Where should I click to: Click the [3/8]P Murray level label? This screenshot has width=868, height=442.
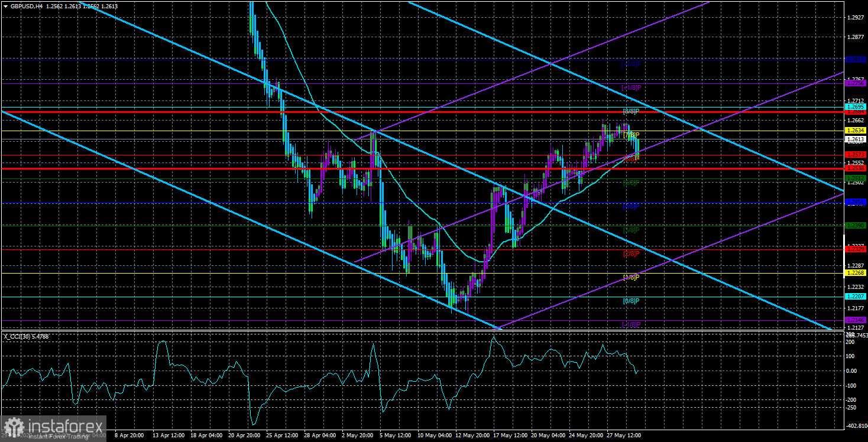(631, 229)
